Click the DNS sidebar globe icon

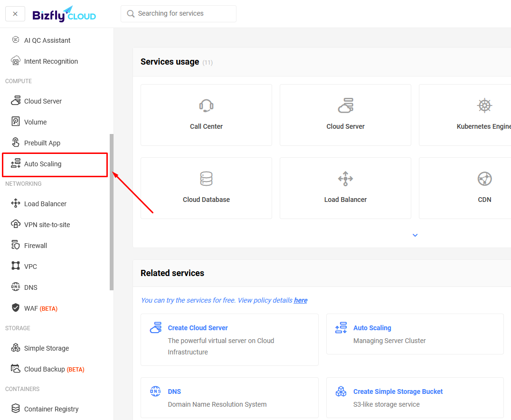click(16, 287)
